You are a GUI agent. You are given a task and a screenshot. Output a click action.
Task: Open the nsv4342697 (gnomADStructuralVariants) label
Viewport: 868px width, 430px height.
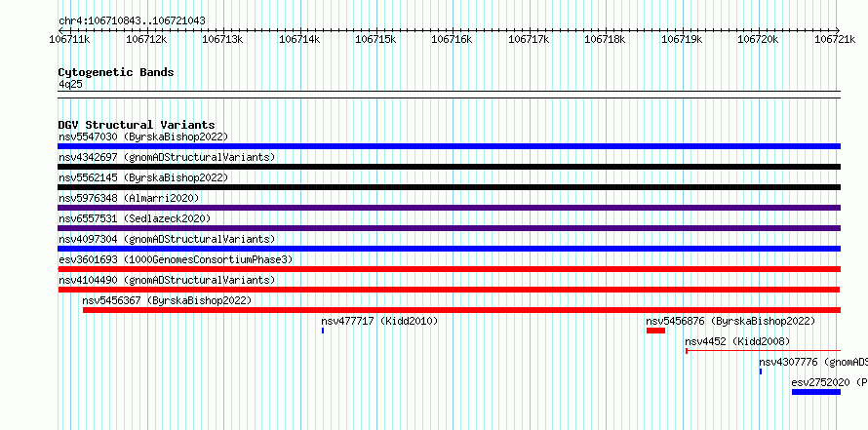[x=167, y=157]
